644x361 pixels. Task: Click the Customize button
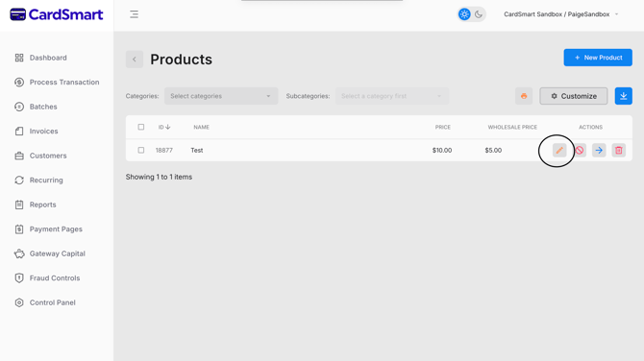tap(574, 96)
